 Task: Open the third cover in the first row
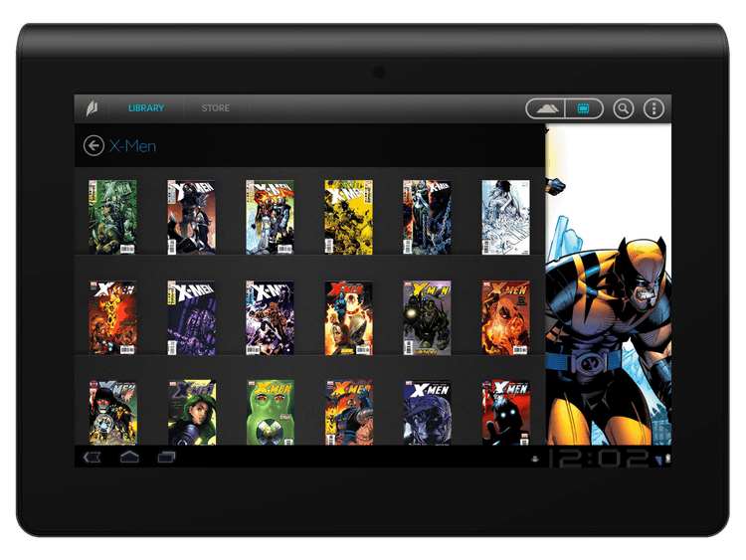click(x=270, y=217)
